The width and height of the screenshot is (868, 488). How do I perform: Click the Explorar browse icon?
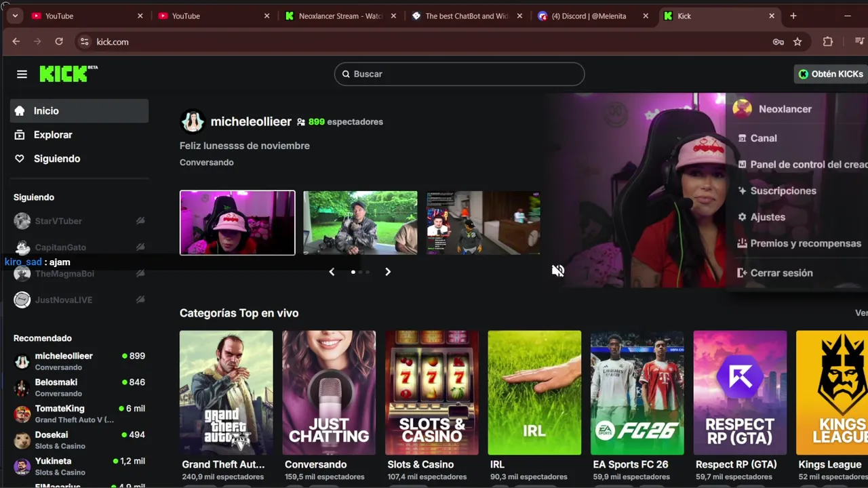pyautogui.click(x=20, y=134)
